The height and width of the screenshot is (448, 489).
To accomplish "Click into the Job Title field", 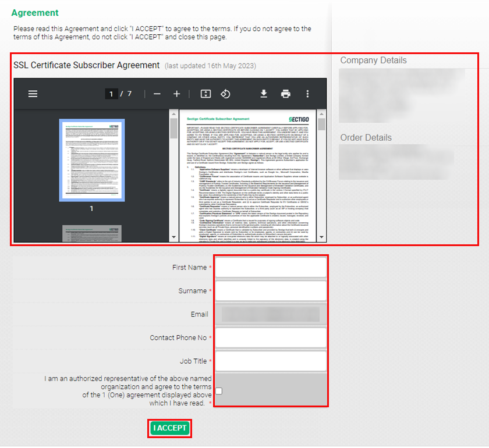I will [270, 361].
